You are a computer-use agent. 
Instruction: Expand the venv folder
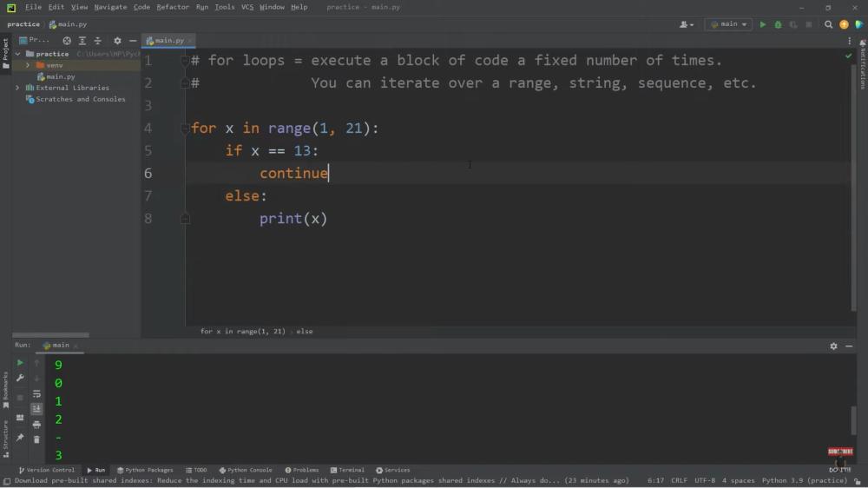pyautogui.click(x=28, y=65)
